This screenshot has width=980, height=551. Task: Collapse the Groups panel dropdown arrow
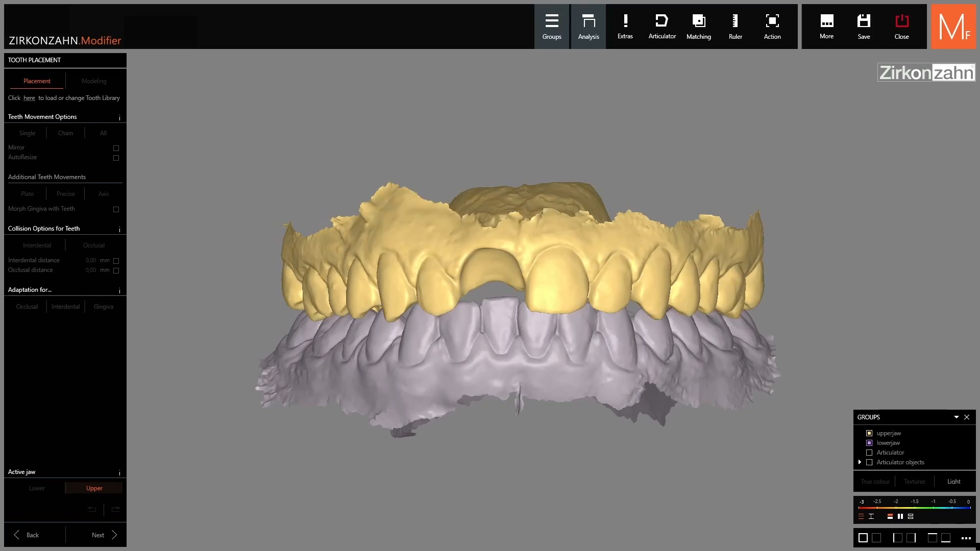tap(957, 417)
